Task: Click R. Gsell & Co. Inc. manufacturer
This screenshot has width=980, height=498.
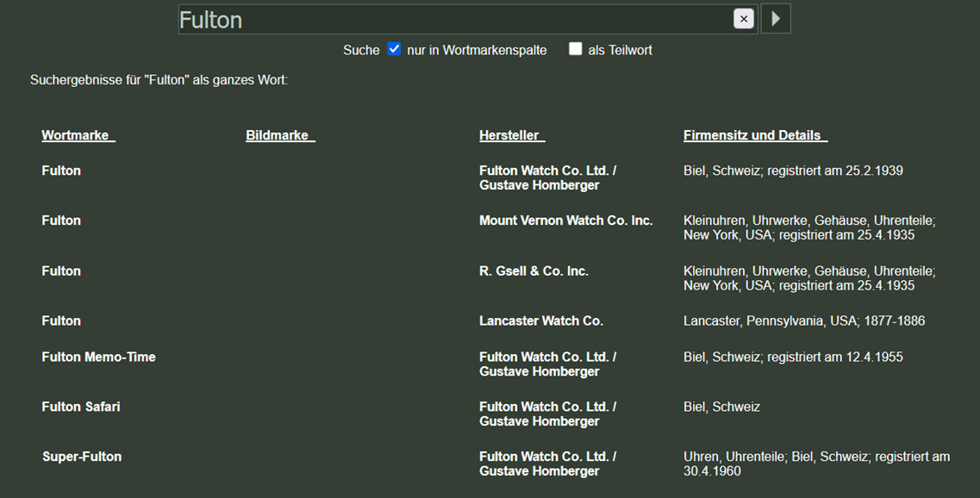Action: [x=534, y=271]
